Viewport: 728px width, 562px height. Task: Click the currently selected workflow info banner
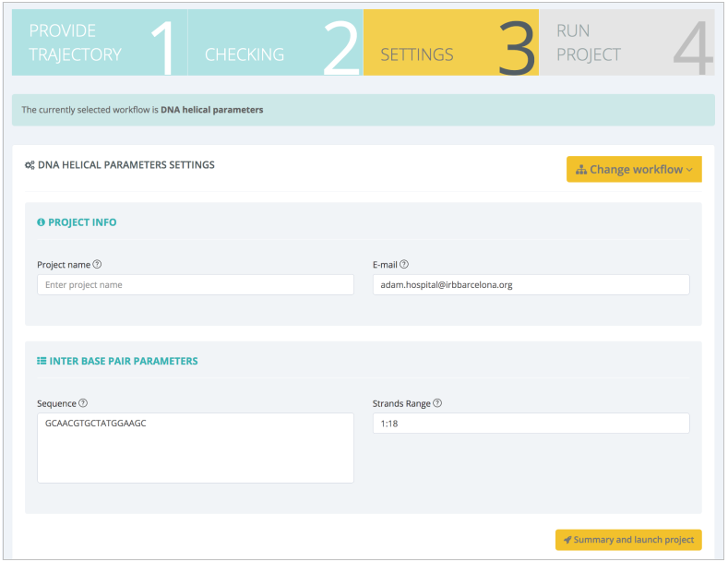click(363, 110)
